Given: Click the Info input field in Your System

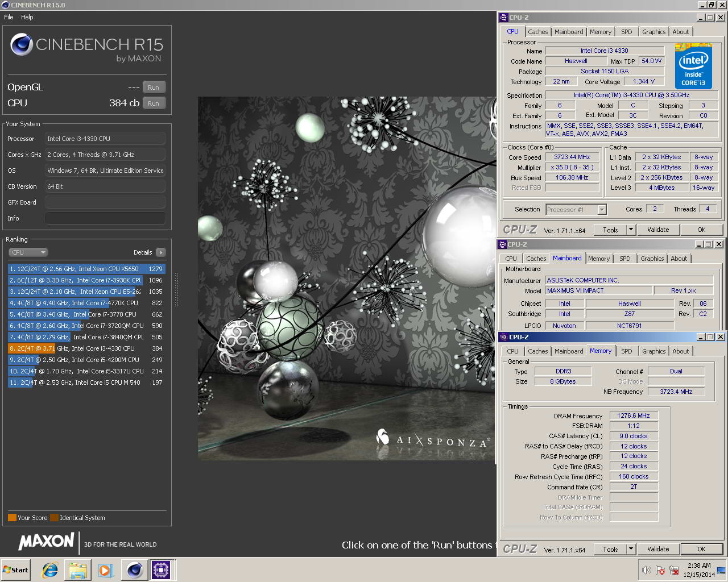Looking at the screenshot, I should coord(105,218).
